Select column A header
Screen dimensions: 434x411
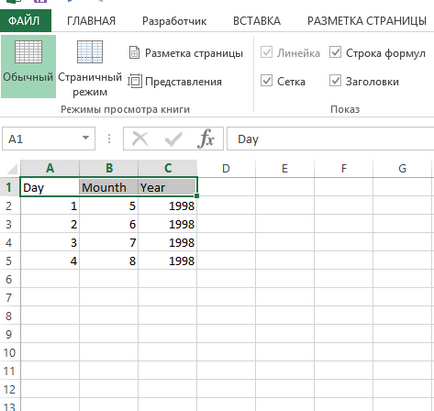tap(50, 168)
